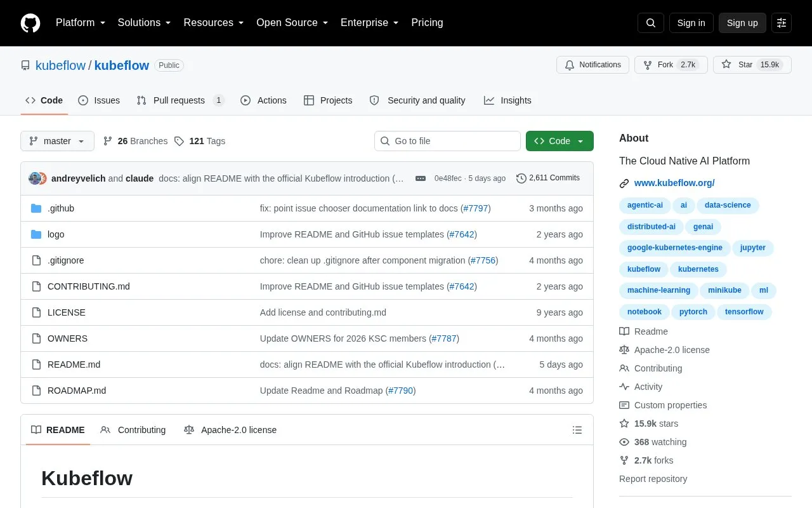Click the README outline list icon
This screenshot has width=812, height=508.
coord(577,430)
